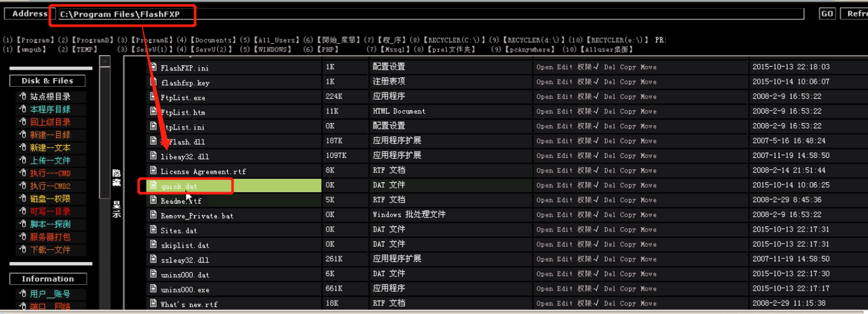Click Edit in the flashfxp.key row
The height and width of the screenshot is (314, 868).
pos(565,82)
